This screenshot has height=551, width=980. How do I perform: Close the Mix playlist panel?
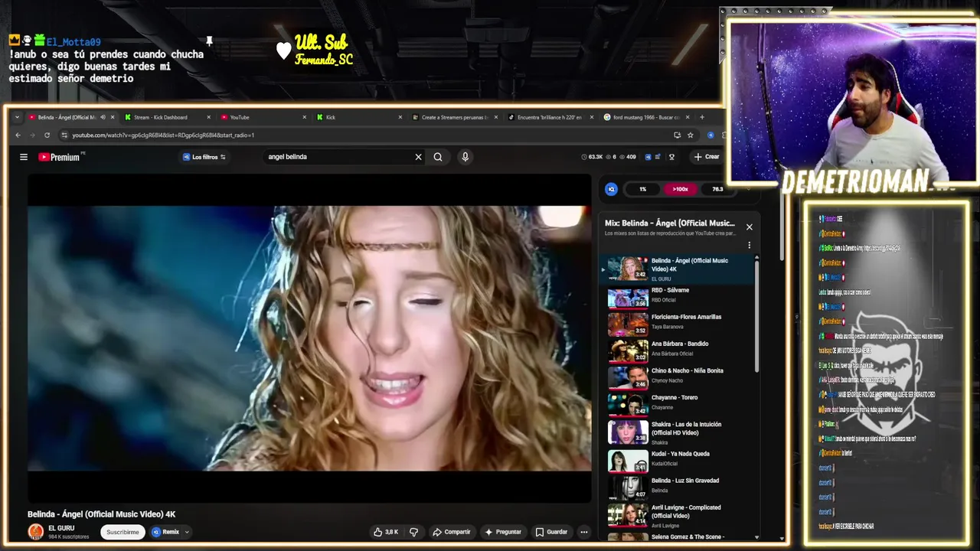click(x=750, y=227)
